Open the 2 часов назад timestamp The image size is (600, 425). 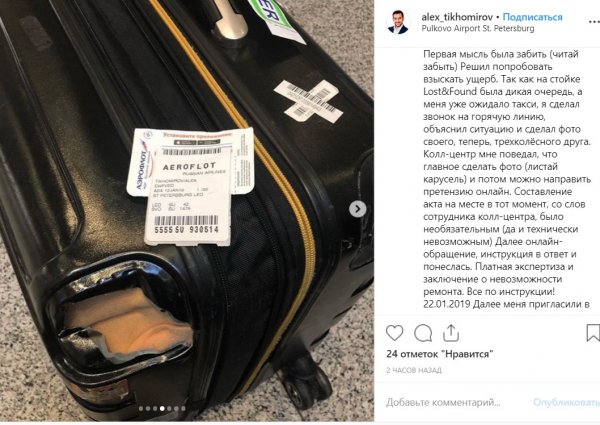[x=414, y=370]
